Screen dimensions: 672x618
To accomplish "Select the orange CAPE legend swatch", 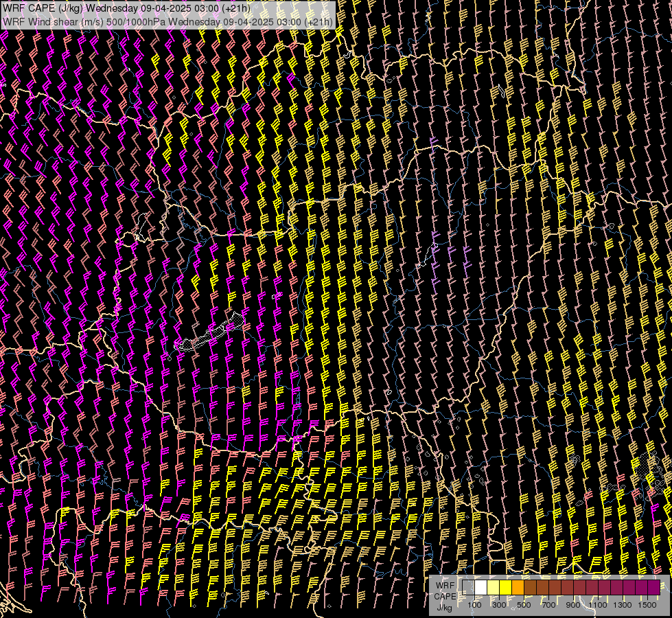I will (x=518, y=587).
